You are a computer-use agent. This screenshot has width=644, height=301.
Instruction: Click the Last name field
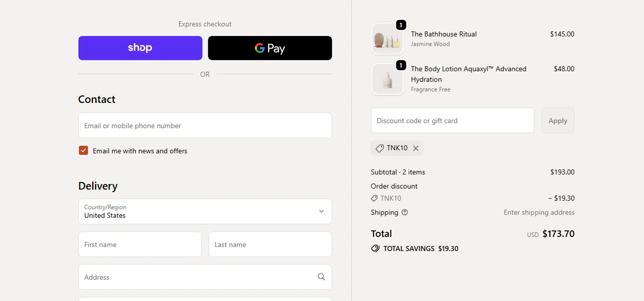270,244
